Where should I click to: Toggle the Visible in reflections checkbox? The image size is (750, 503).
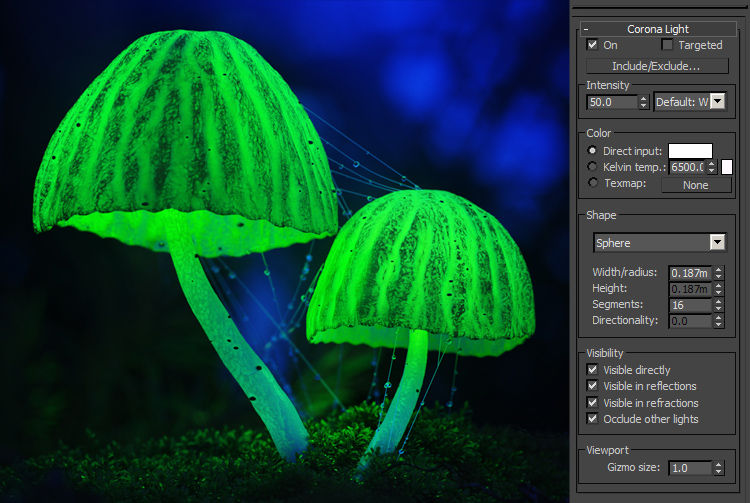point(592,385)
